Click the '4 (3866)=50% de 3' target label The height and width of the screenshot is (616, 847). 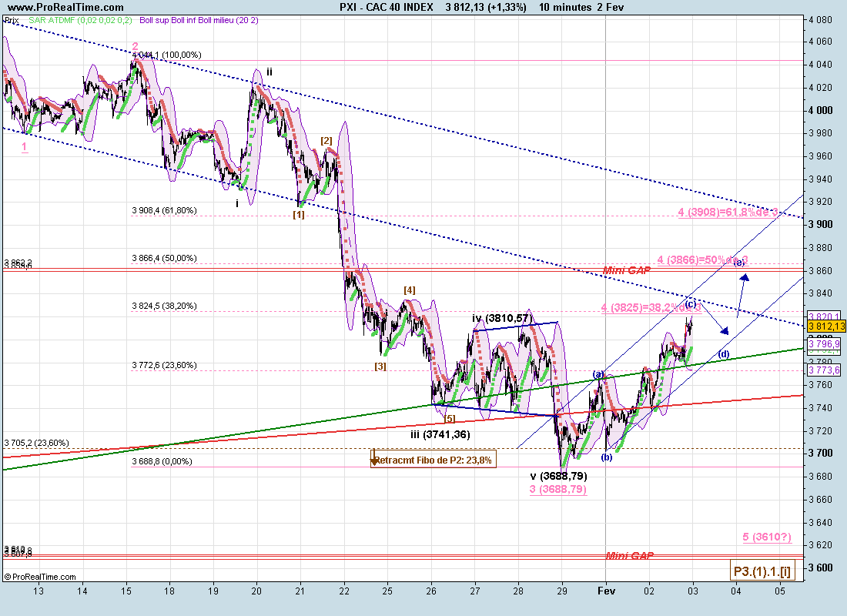point(703,259)
